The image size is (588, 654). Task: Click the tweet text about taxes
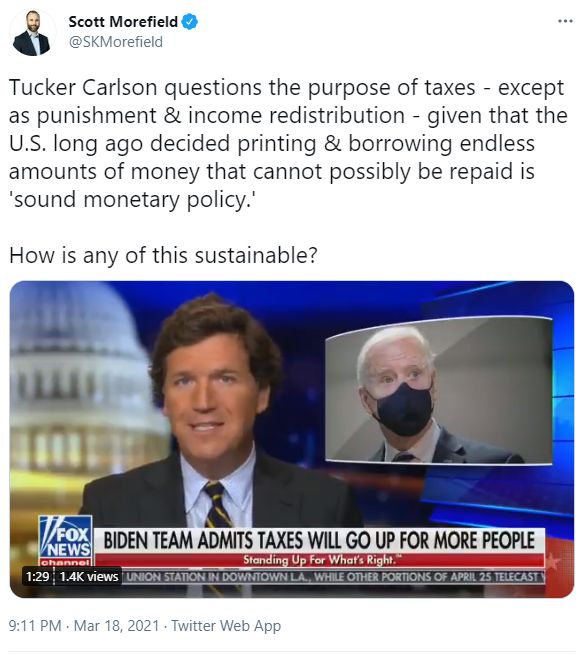288,143
